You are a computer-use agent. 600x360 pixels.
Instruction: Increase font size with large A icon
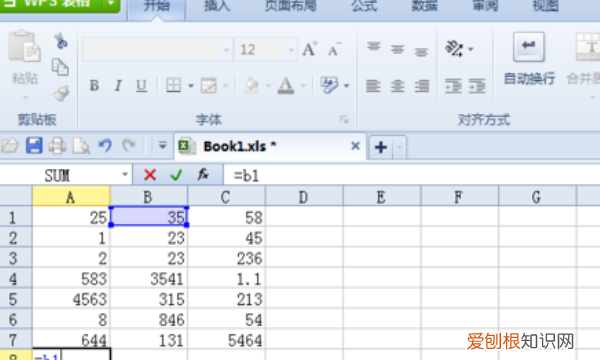coord(309,49)
